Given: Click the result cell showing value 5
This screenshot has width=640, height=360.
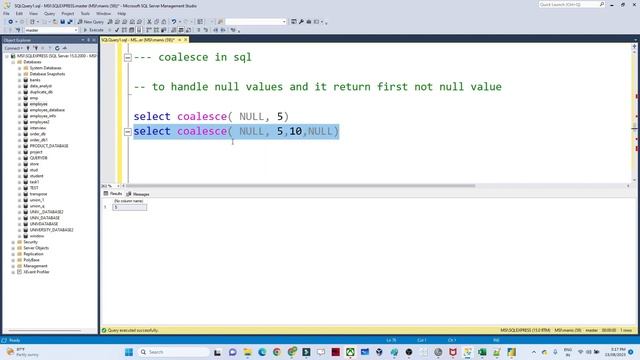Looking at the screenshot, I should tap(129, 207).
